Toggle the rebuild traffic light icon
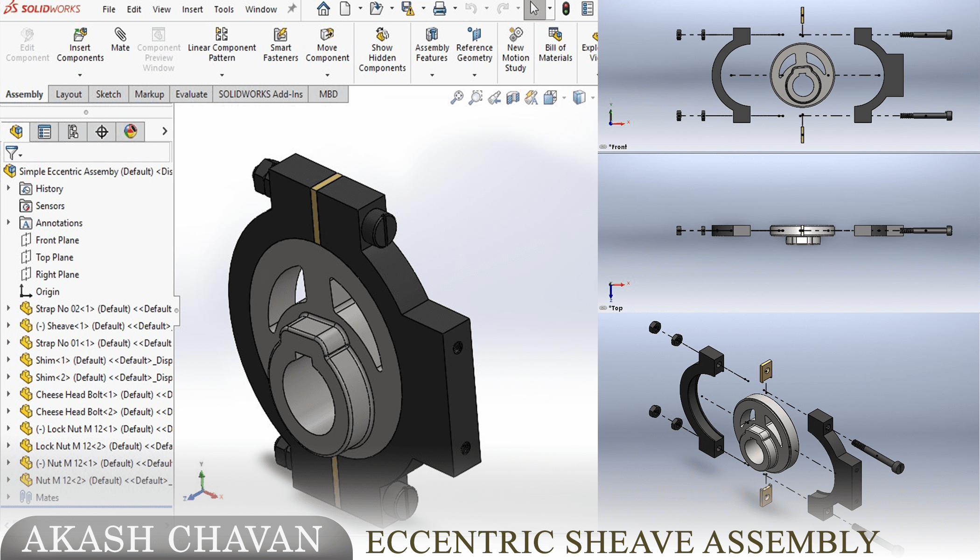This screenshot has width=980, height=560. click(x=566, y=9)
